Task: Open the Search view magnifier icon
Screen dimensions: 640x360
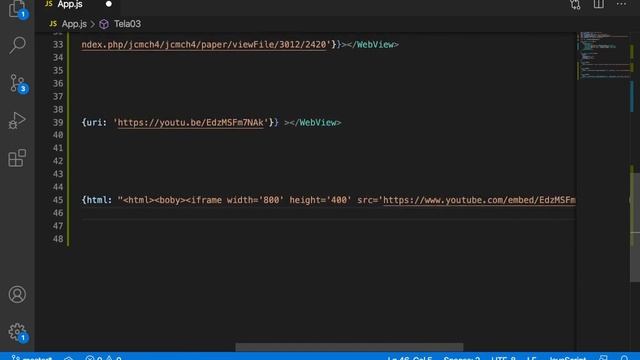Action: tap(17, 45)
